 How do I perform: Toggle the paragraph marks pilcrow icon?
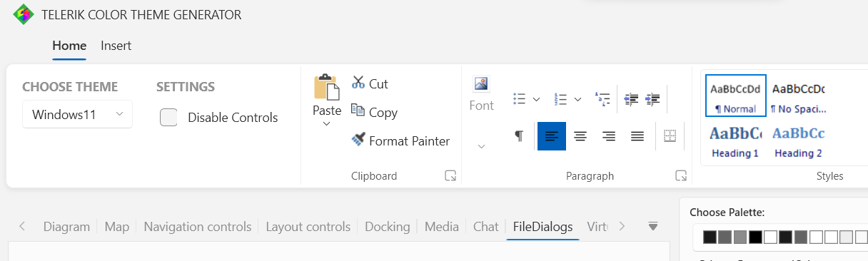point(519,135)
